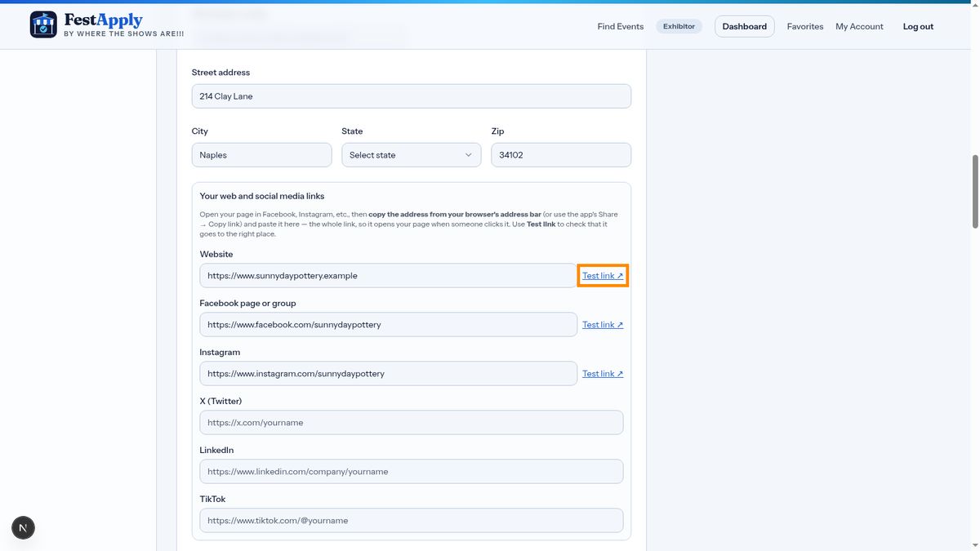Click the Website URL field
The width and height of the screenshot is (980, 551).
(x=388, y=276)
